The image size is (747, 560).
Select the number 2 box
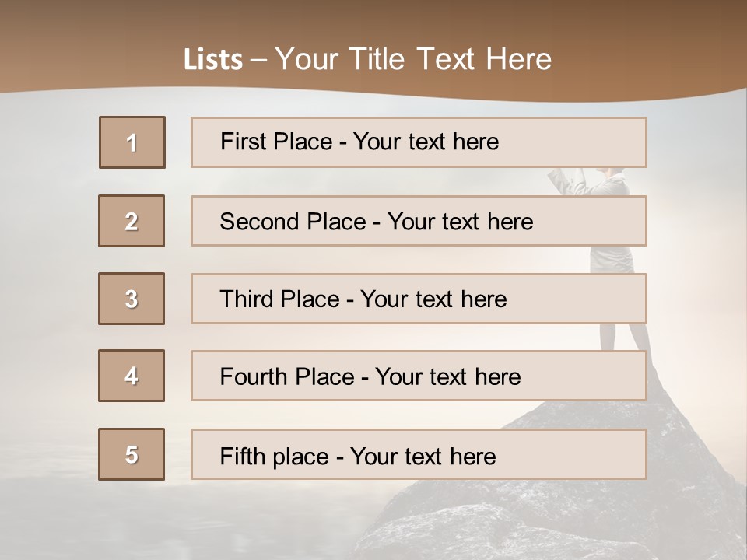click(x=132, y=221)
